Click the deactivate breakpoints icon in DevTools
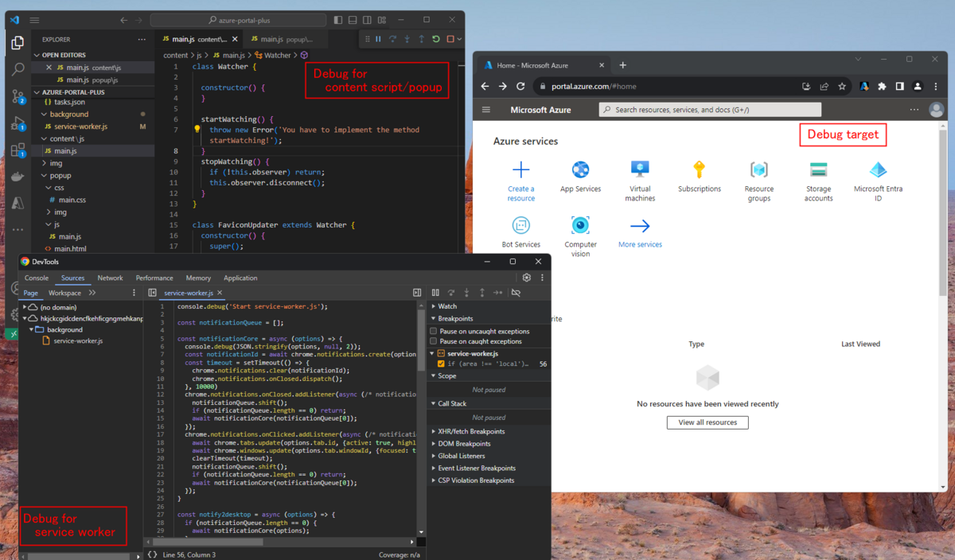This screenshot has height=560, width=955. click(516, 293)
